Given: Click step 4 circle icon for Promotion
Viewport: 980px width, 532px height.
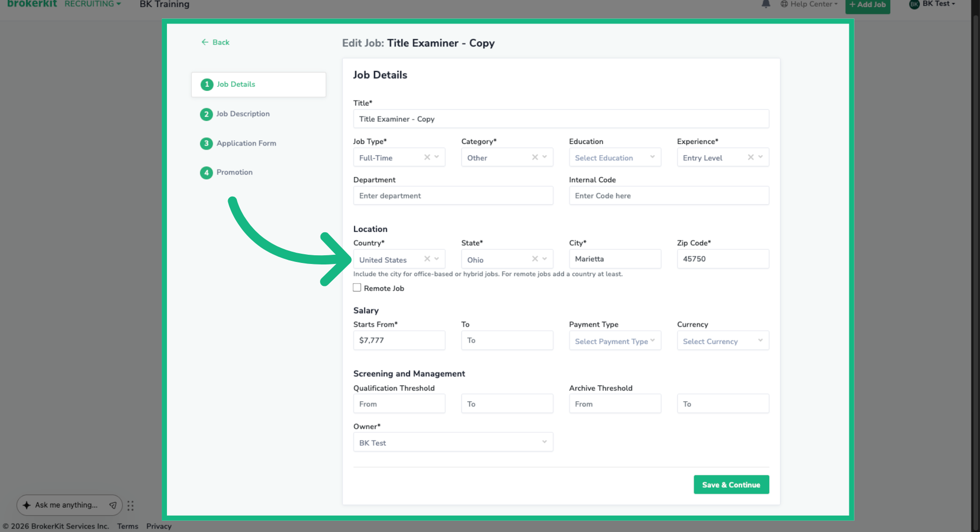Looking at the screenshot, I should point(206,173).
